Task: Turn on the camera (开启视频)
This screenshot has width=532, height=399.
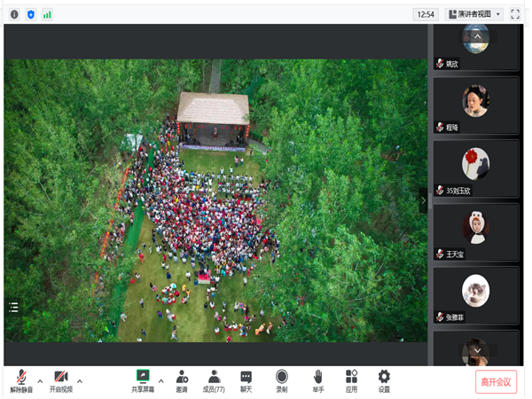Action: [x=60, y=380]
